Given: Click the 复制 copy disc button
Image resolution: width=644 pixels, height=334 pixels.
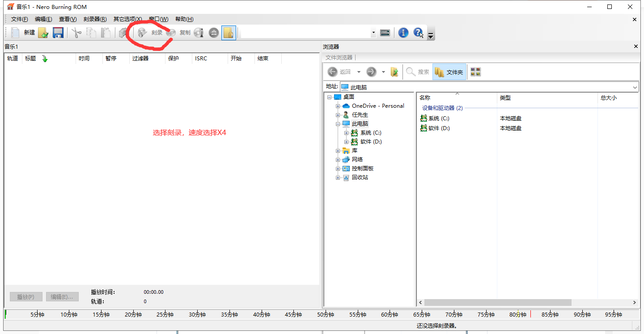Looking at the screenshot, I should 178,33.
